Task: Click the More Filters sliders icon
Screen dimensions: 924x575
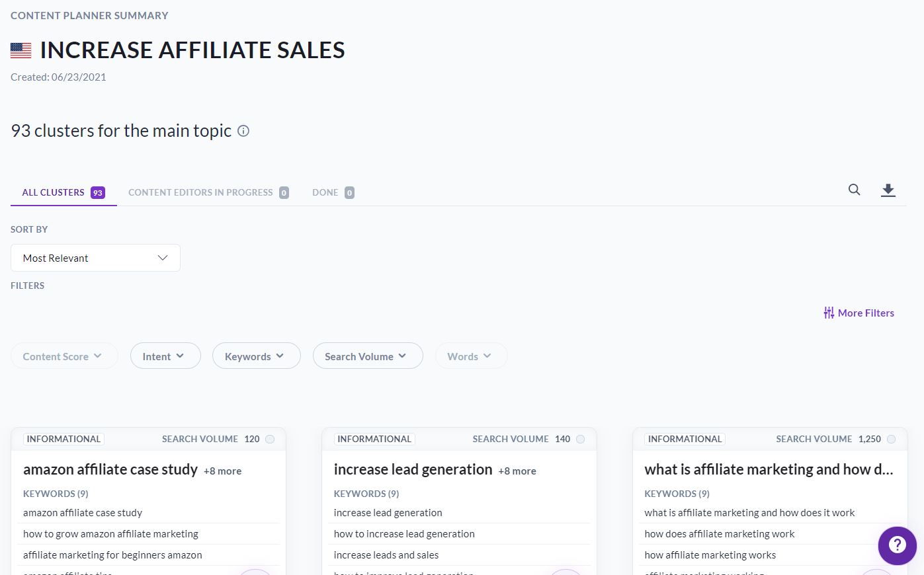Action: click(x=829, y=313)
